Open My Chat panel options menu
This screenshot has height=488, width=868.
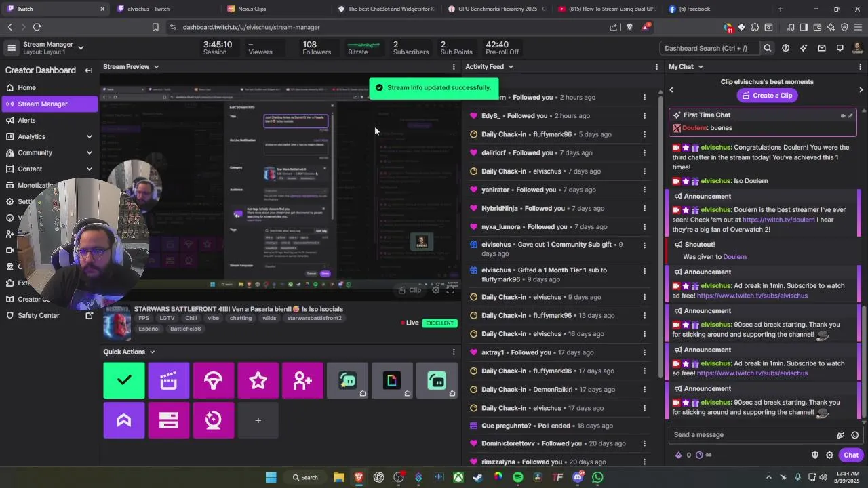(x=860, y=67)
